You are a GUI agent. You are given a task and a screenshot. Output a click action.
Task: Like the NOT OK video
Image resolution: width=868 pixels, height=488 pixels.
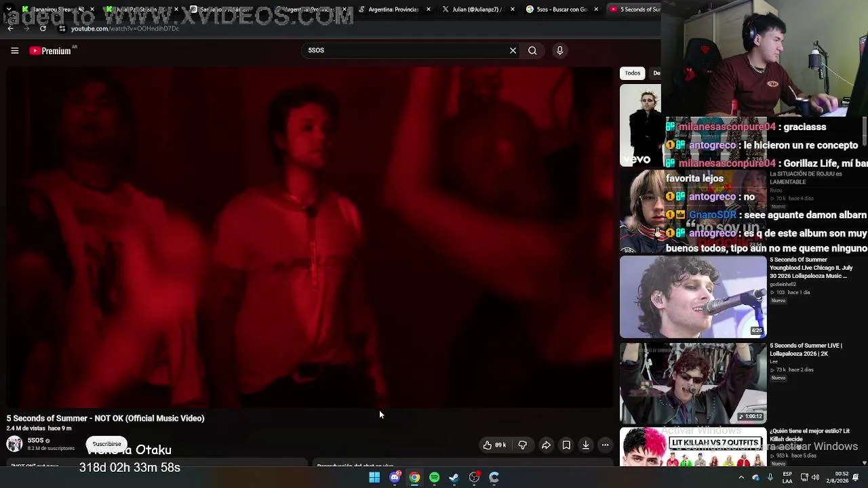pos(494,445)
